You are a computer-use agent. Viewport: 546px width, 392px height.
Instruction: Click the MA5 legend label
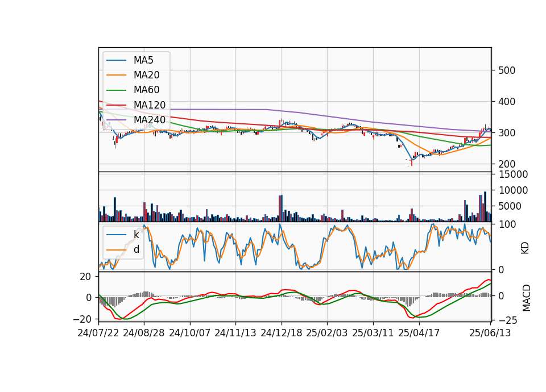point(143,60)
